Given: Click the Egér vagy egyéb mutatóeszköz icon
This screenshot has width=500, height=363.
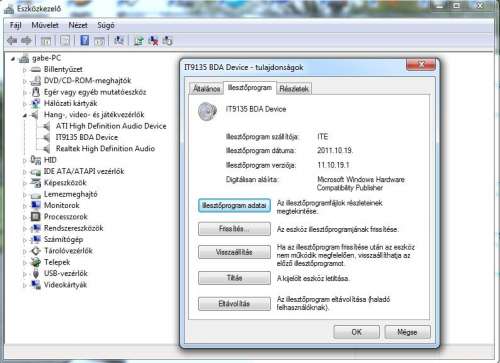Looking at the screenshot, I should (36, 92).
